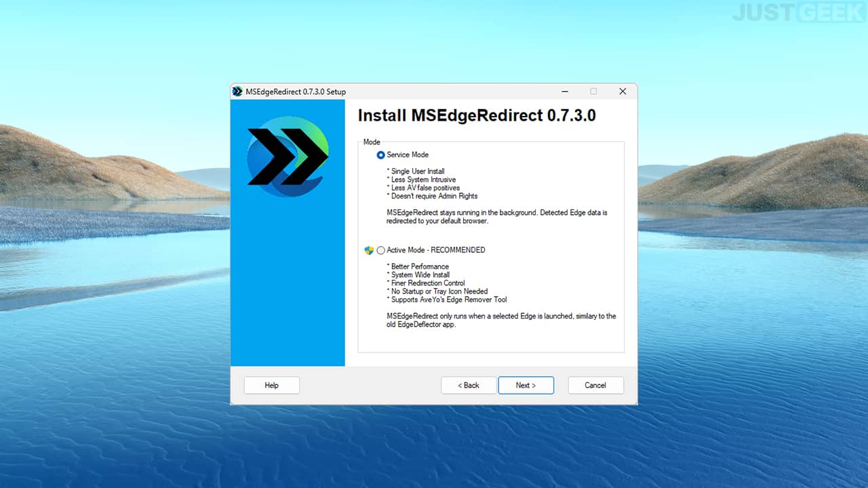Click the "* Less System Intrusive" line
Image resolution: width=868 pixels, height=488 pixels.
point(422,180)
